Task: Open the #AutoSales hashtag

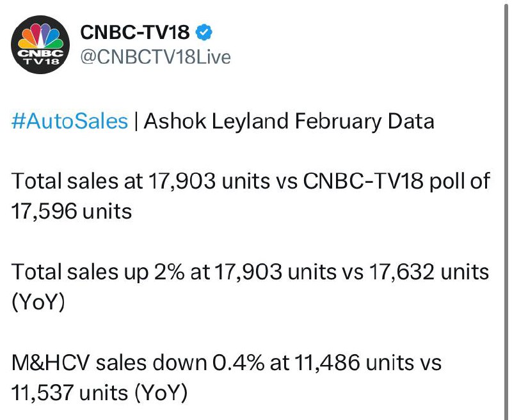Action: tap(70, 121)
